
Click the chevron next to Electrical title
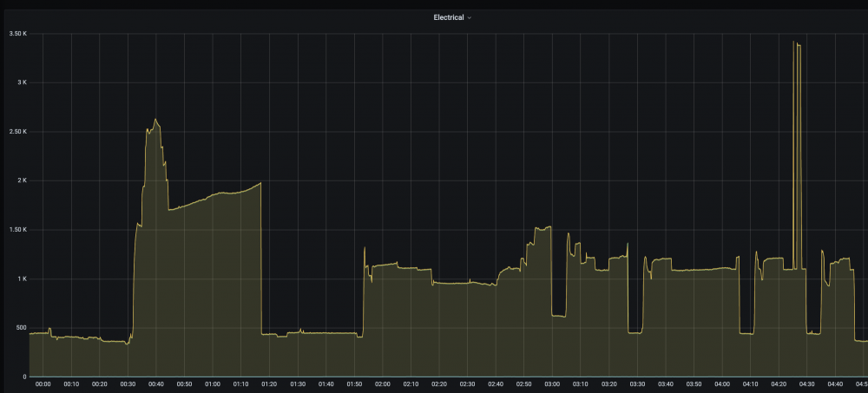pyautogui.click(x=470, y=17)
